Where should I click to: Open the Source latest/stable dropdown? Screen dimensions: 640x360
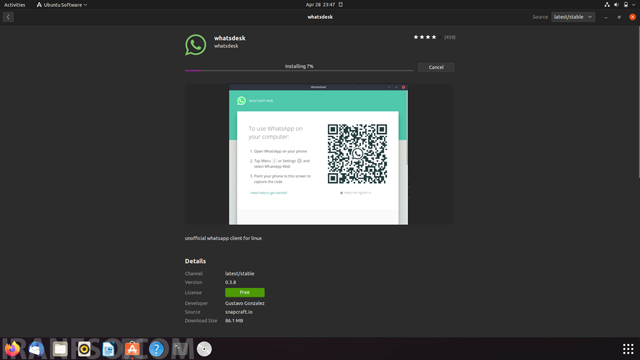point(573,17)
